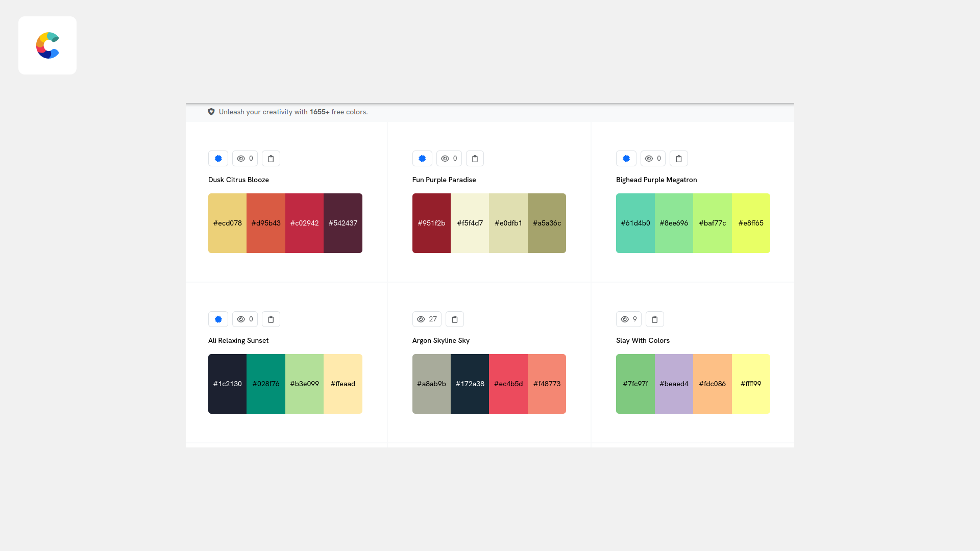Select the #542437 dark plum swatch

(343, 223)
